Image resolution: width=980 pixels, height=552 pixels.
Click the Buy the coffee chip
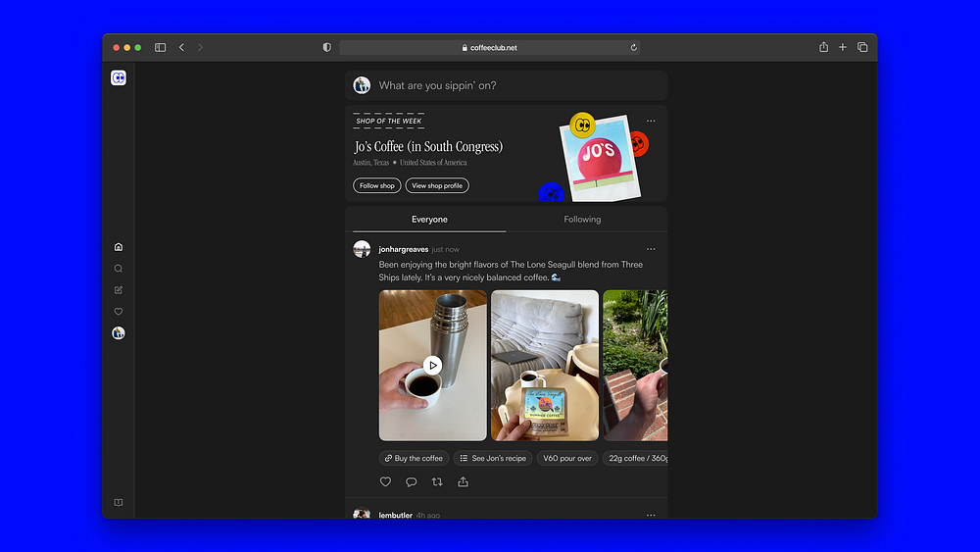click(x=414, y=458)
